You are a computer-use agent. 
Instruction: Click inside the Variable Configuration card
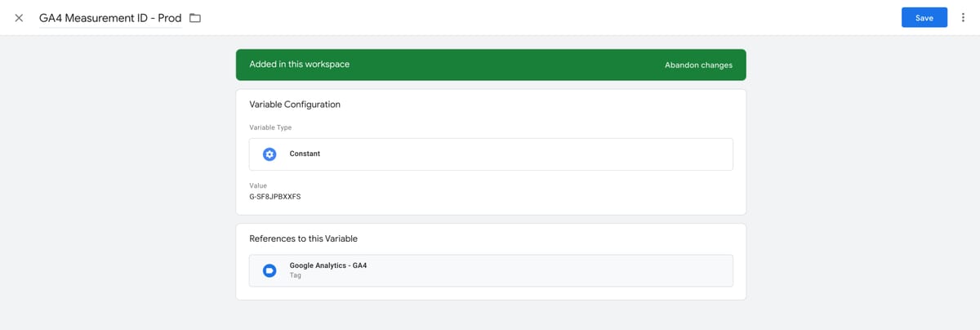(x=491, y=152)
